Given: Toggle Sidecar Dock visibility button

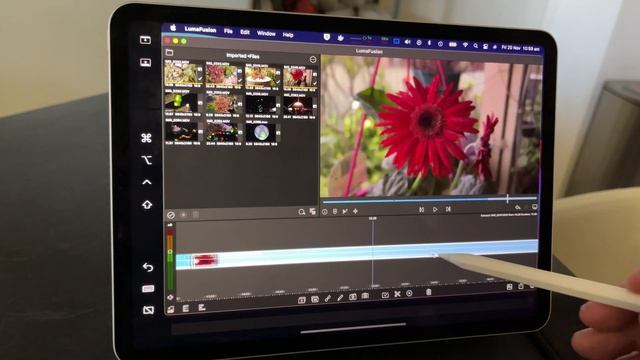Looking at the screenshot, I should (145, 62).
